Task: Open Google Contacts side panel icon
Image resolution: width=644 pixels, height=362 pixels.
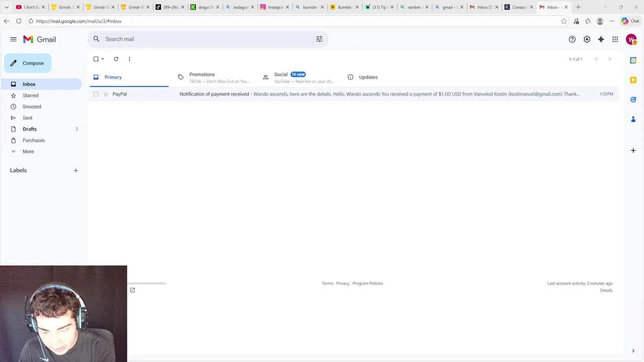Action: (633, 119)
